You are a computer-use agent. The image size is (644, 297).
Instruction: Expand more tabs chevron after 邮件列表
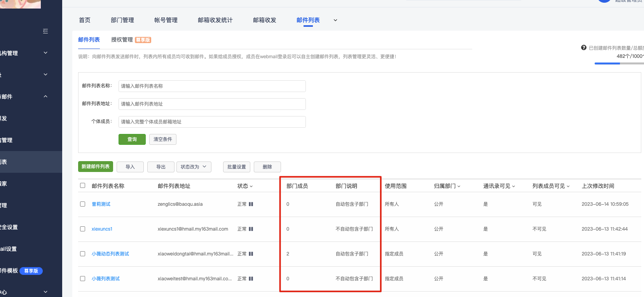[x=335, y=20]
